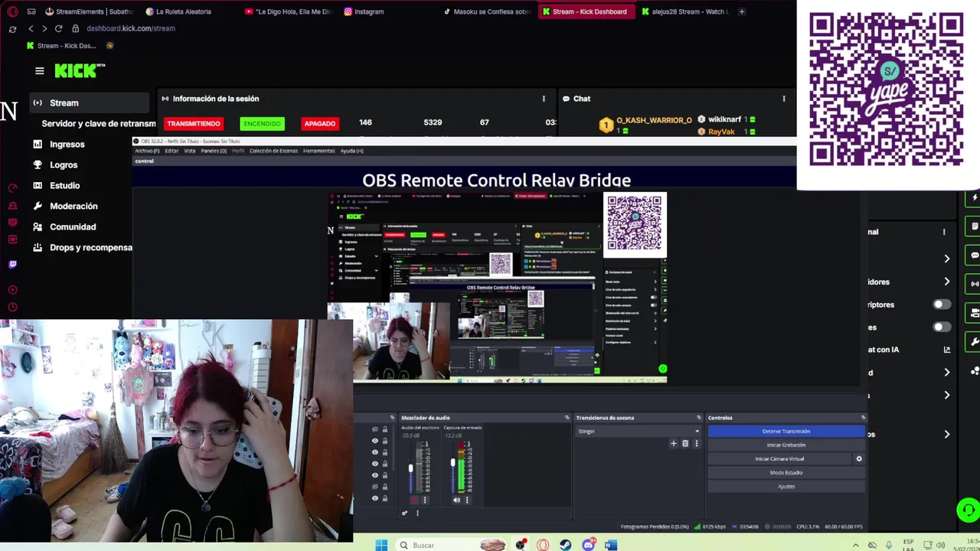Image resolution: width=980 pixels, height=551 pixels.
Task: Adjust Audio del escritorio volume slider
Action: point(410,467)
